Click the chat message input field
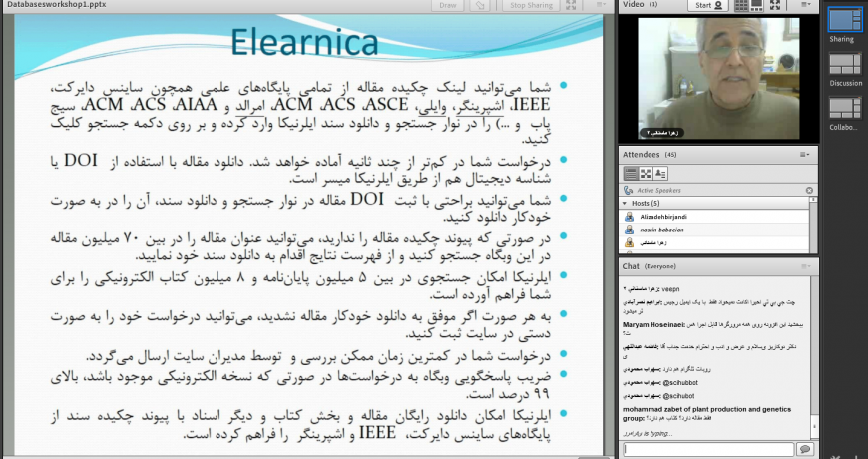868x459 pixels. click(x=708, y=449)
